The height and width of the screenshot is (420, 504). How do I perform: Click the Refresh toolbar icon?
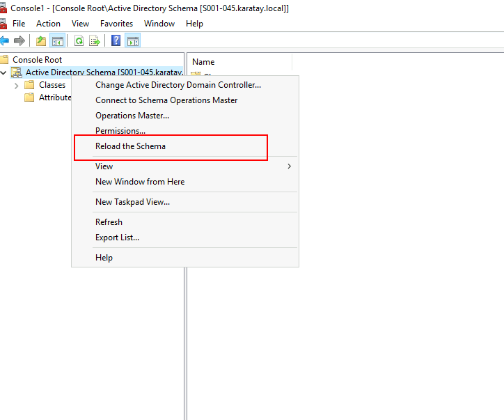click(79, 41)
